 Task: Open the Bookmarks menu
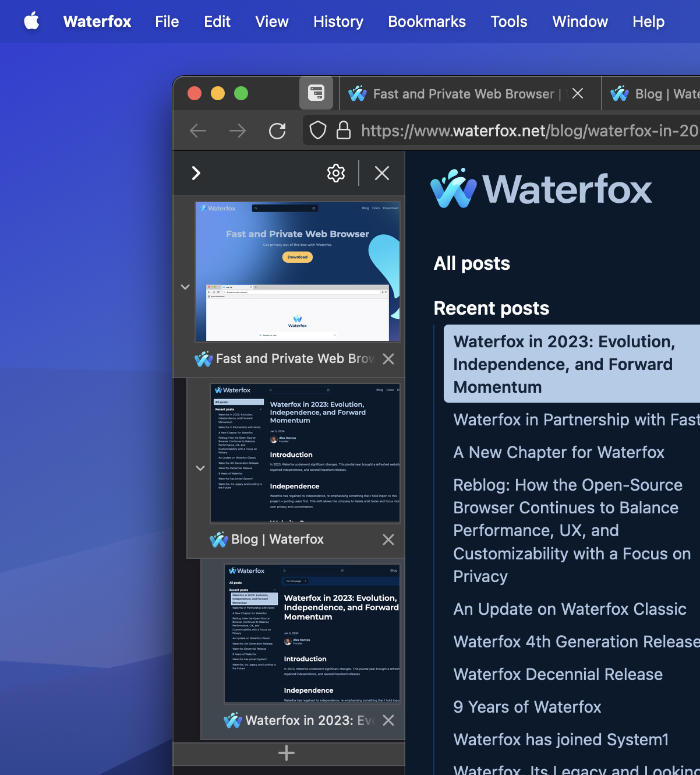427,22
